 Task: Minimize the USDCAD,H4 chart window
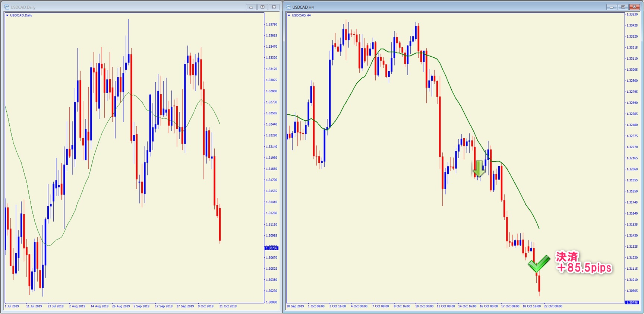coord(612,7)
